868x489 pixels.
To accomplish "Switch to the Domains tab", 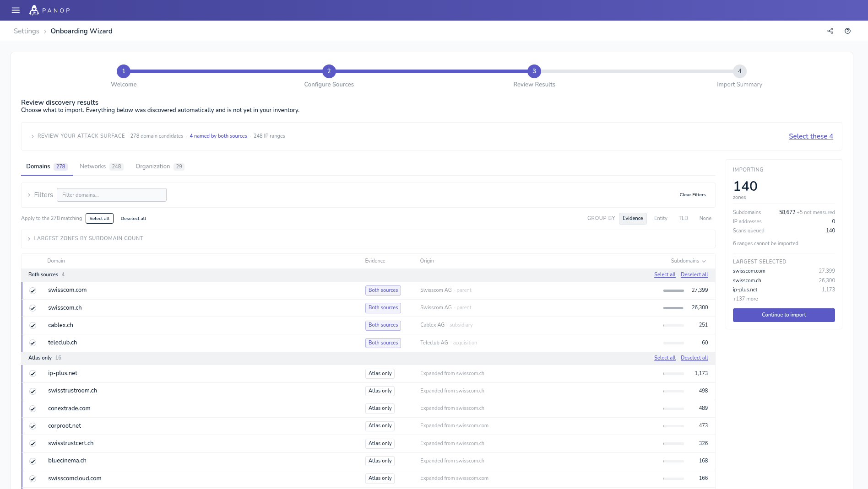I will (47, 167).
